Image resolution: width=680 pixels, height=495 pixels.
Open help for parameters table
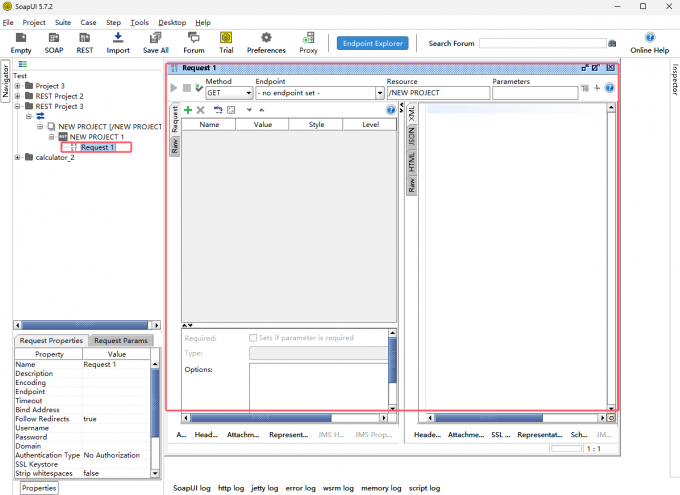tap(391, 110)
